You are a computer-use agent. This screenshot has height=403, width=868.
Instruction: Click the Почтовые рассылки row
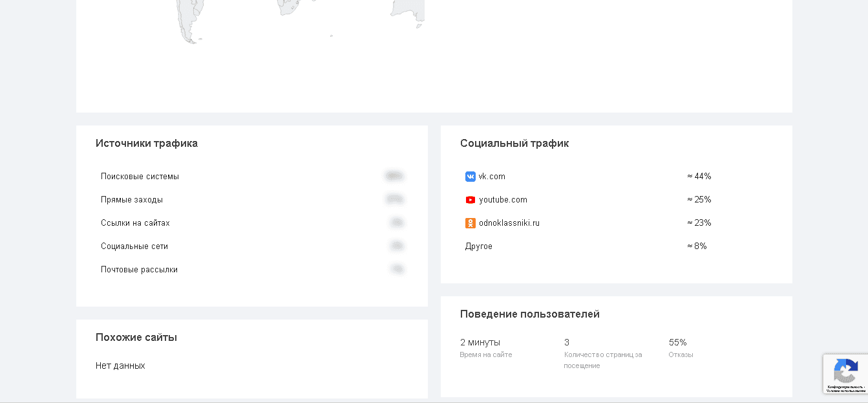pyautogui.click(x=139, y=270)
